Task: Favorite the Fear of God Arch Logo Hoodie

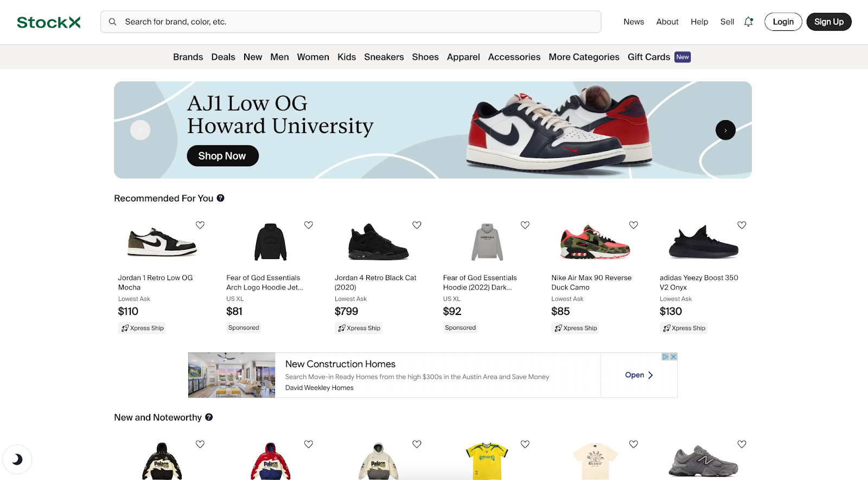Action: coord(309,225)
